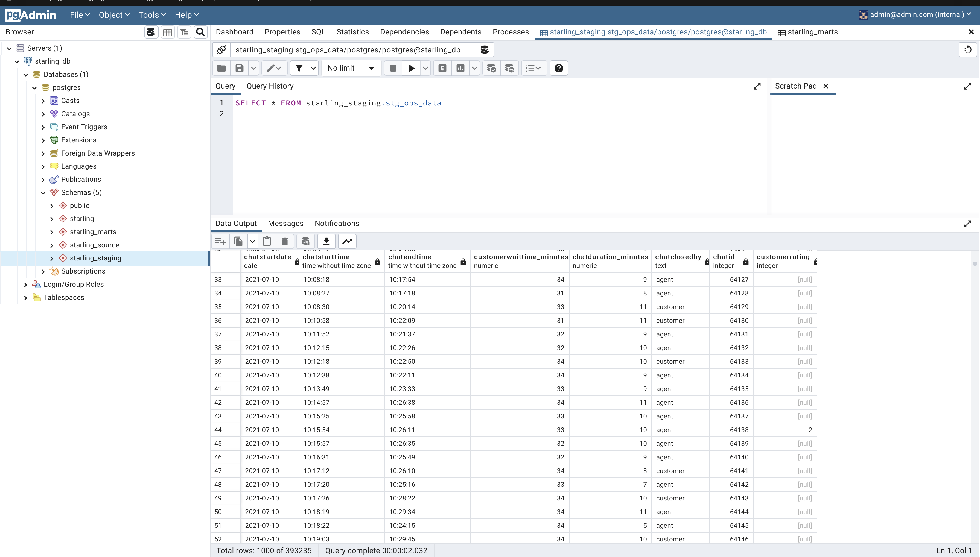Click the Save Data Changes icon
The image size is (980, 557).
(305, 241)
